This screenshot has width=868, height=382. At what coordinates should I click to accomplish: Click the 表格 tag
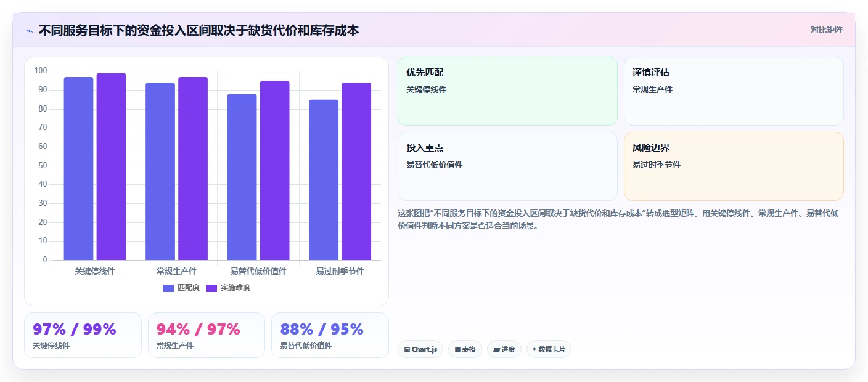pyautogui.click(x=465, y=349)
